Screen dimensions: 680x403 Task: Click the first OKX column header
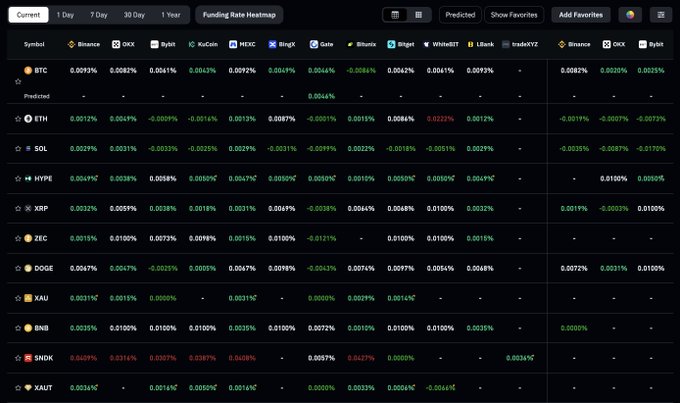coord(123,44)
